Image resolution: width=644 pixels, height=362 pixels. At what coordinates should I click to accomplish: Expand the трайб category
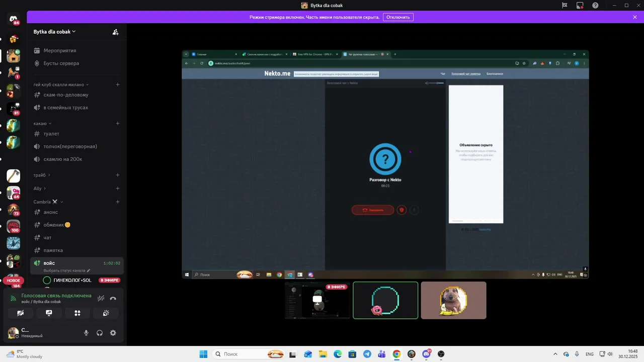42,175
